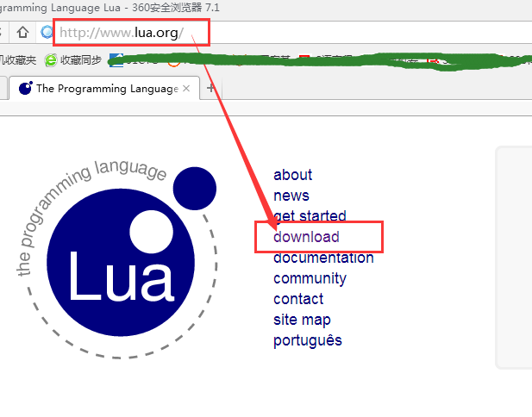The height and width of the screenshot is (417, 532).
Task: Open the contact link
Action: click(298, 299)
